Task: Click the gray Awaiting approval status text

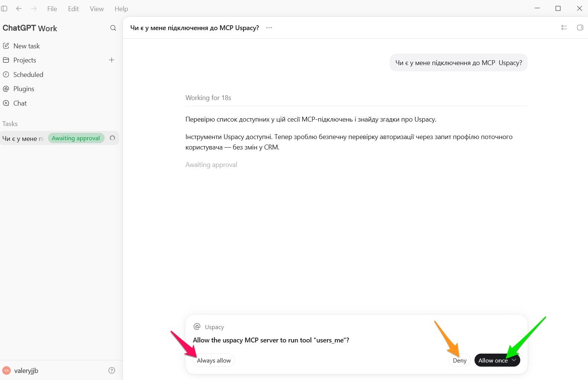Action: [211, 165]
